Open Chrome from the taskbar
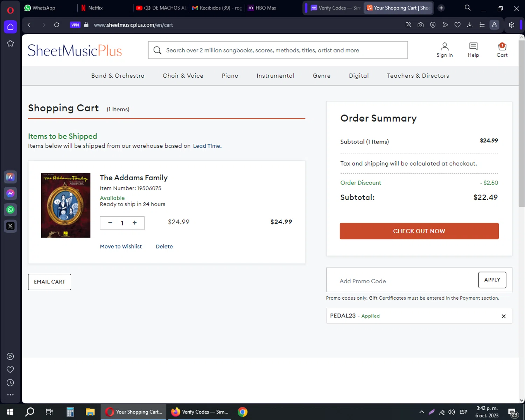This screenshot has height=420, width=525. 243,412
